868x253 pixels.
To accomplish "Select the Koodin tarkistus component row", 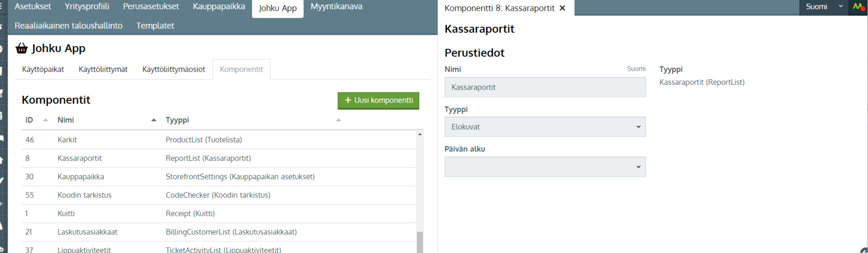I will coord(219,195).
